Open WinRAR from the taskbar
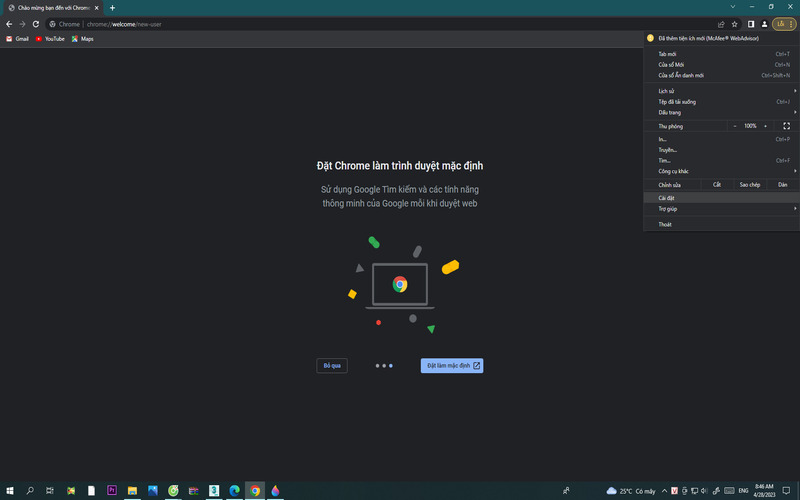This screenshot has width=800, height=500. point(193,491)
